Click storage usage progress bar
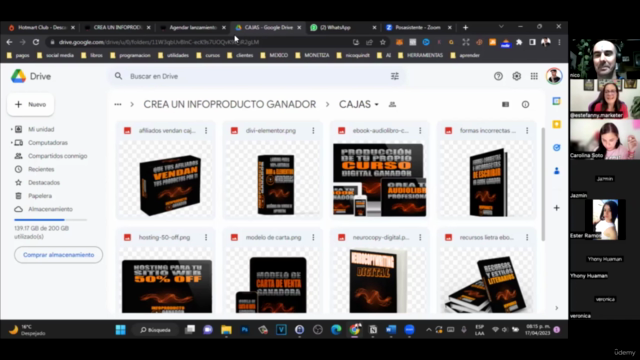 [x=51, y=220]
